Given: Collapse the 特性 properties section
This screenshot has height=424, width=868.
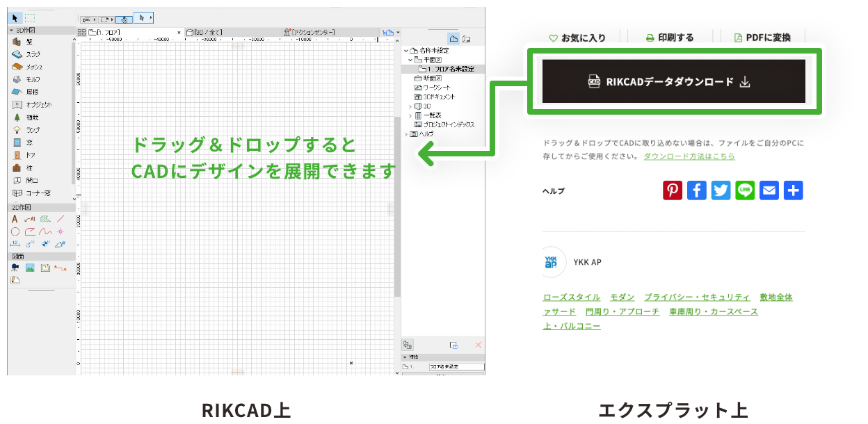Looking at the screenshot, I should point(405,357).
